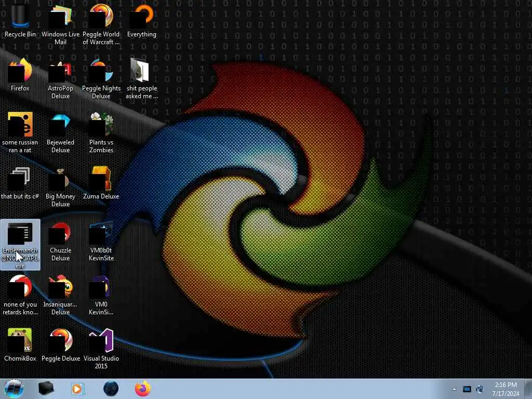Click the power tray icon

pos(480,389)
